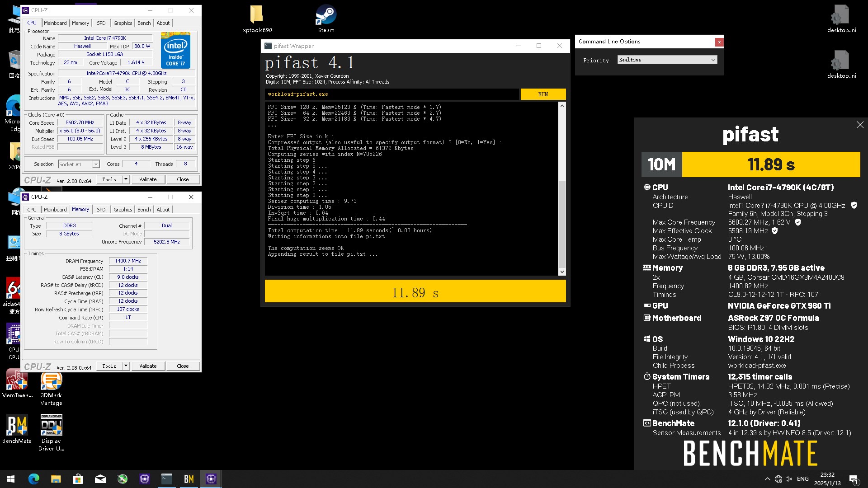Screen dimensions: 868x488
Task: Click Validate in the upper CPU-Z window
Action: click(148, 179)
